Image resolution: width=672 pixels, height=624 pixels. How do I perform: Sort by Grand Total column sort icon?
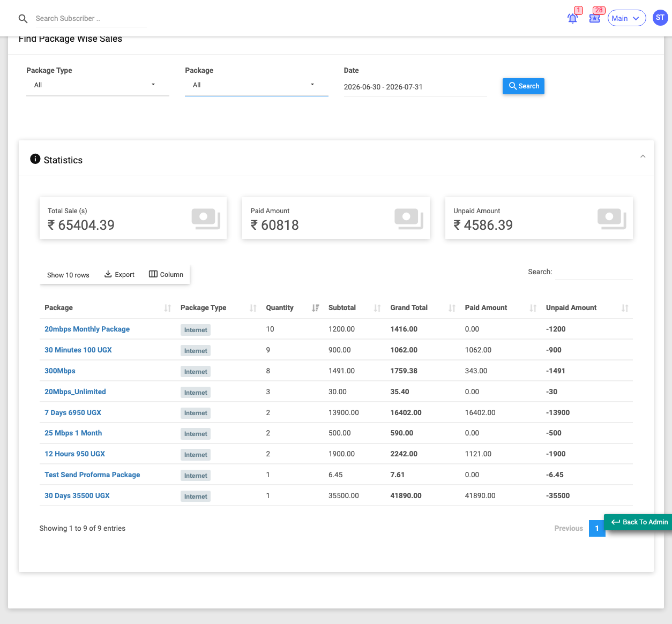pos(452,308)
